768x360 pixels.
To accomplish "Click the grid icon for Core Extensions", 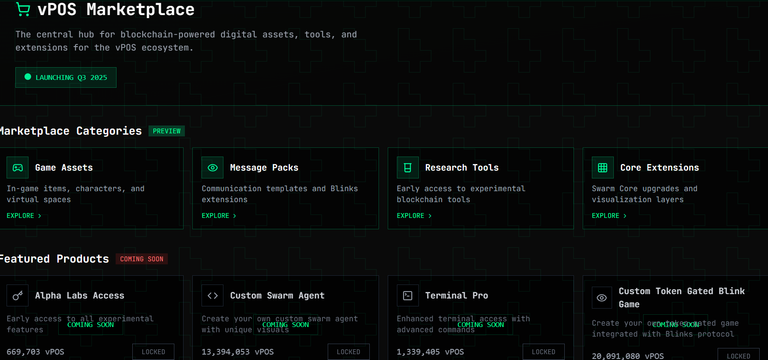I will [x=602, y=168].
